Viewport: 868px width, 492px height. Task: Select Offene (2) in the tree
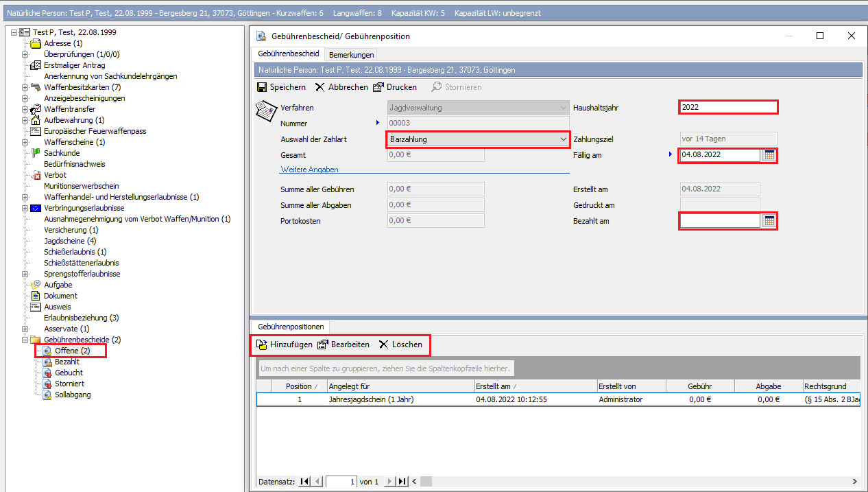pyautogui.click(x=72, y=351)
